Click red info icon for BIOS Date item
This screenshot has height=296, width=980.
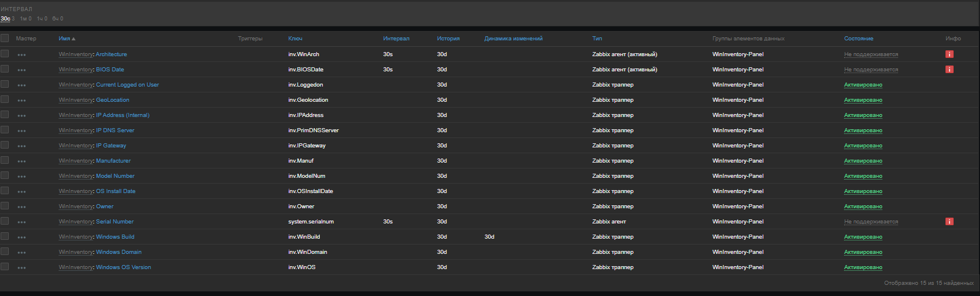click(x=949, y=70)
